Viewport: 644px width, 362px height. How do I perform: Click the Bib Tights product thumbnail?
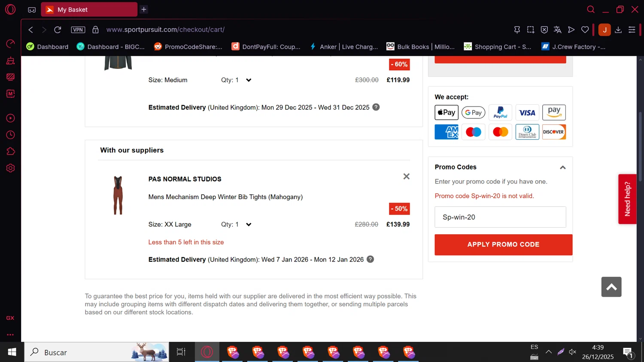click(118, 195)
